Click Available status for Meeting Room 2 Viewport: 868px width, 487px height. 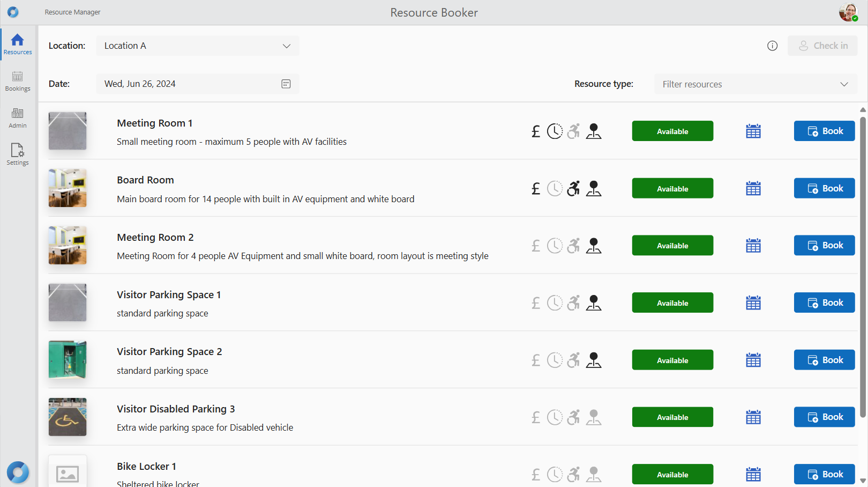tap(672, 246)
